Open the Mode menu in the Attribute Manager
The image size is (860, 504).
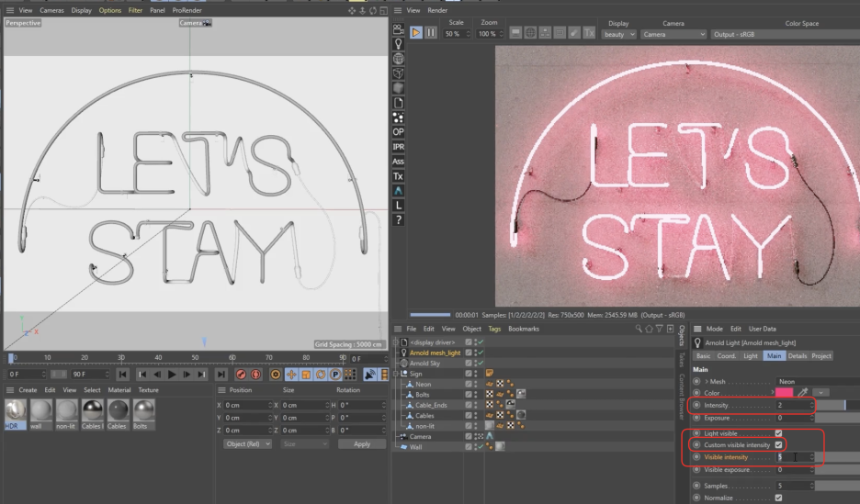point(714,329)
